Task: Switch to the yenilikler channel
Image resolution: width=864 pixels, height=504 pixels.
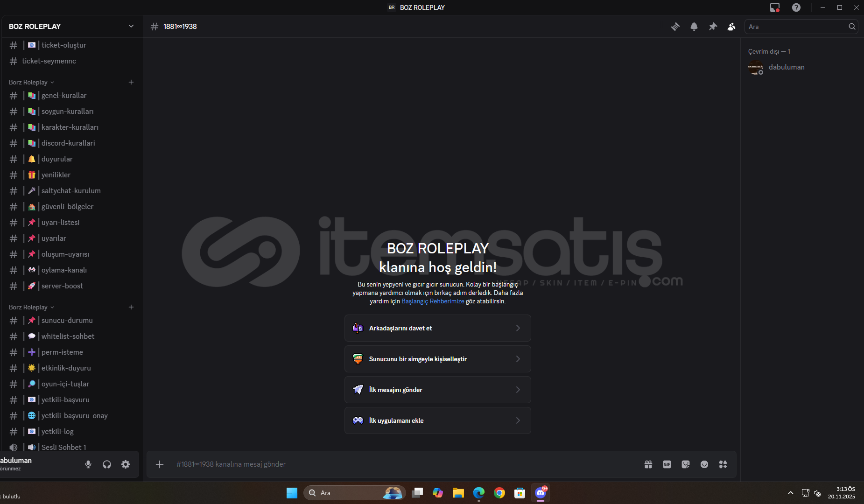Action: pyautogui.click(x=71, y=175)
